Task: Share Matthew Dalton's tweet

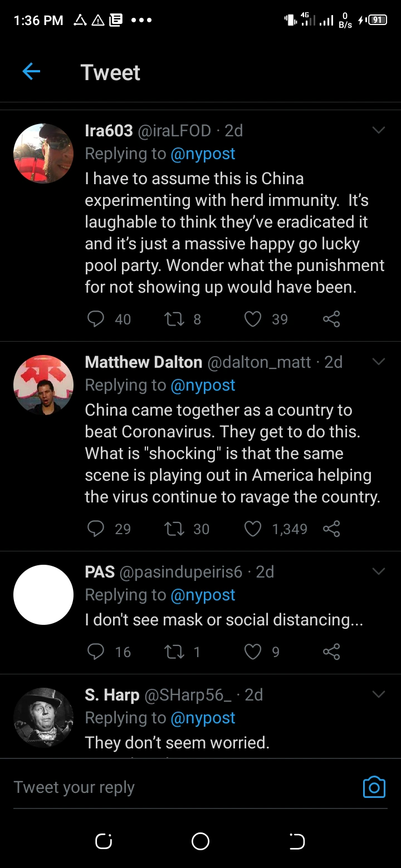Action: pos(331,529)
